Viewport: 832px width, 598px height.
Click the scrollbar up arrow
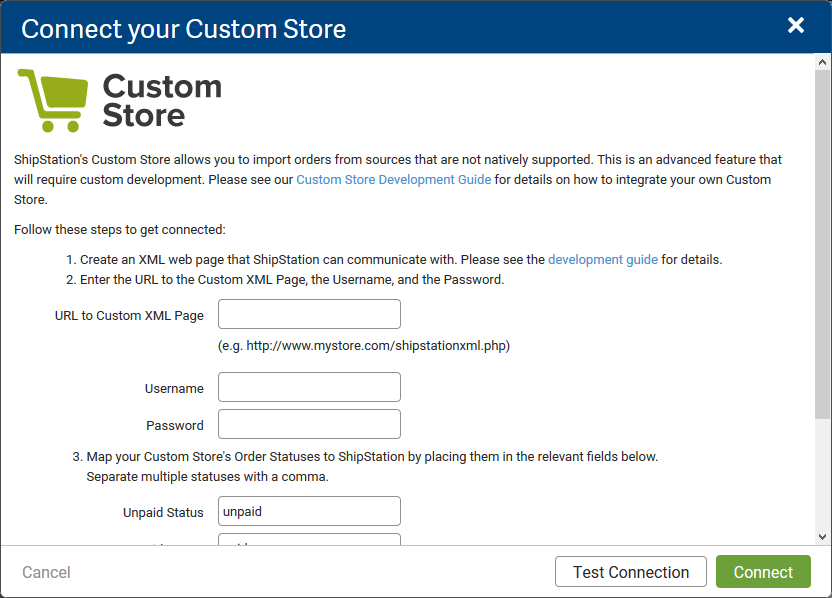(x=820, y=63)
